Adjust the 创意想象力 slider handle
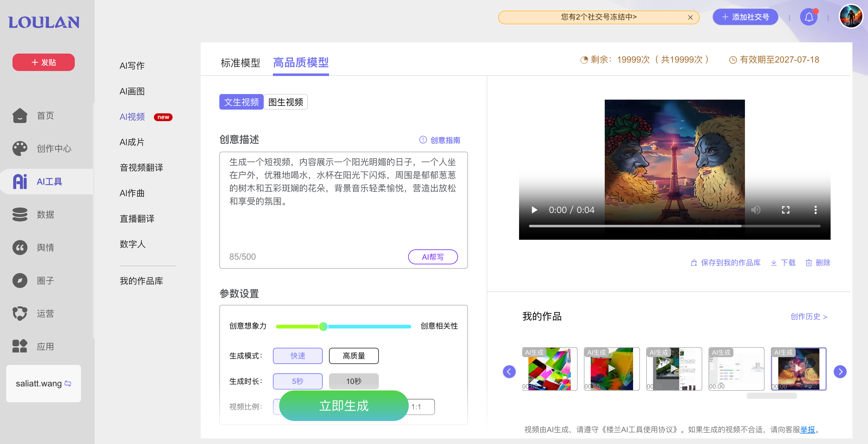The image size is (868, 444). coord(323,326)
